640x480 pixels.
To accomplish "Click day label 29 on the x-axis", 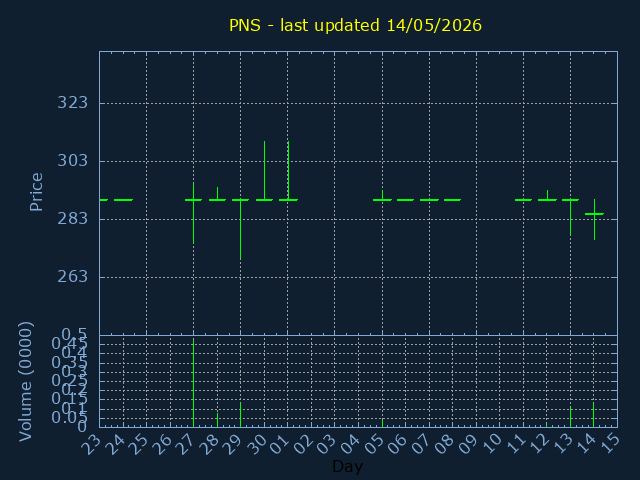I will click(x=233, y=444).
